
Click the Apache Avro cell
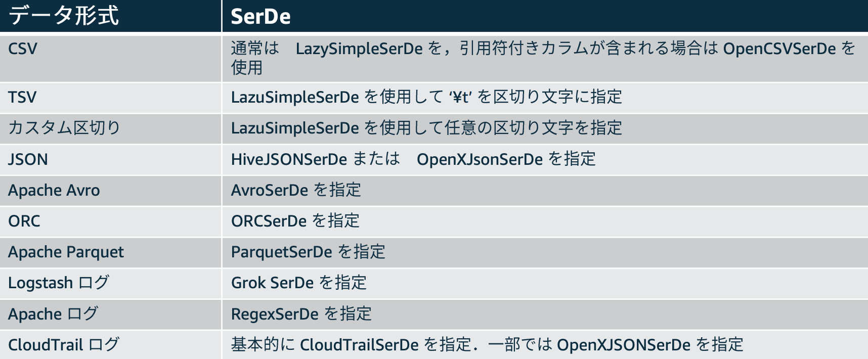110,191
